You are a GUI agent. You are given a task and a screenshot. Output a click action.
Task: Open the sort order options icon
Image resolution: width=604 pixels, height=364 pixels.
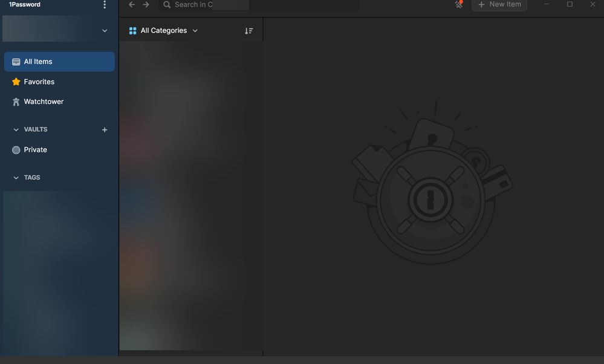click(x=248, y=31)
